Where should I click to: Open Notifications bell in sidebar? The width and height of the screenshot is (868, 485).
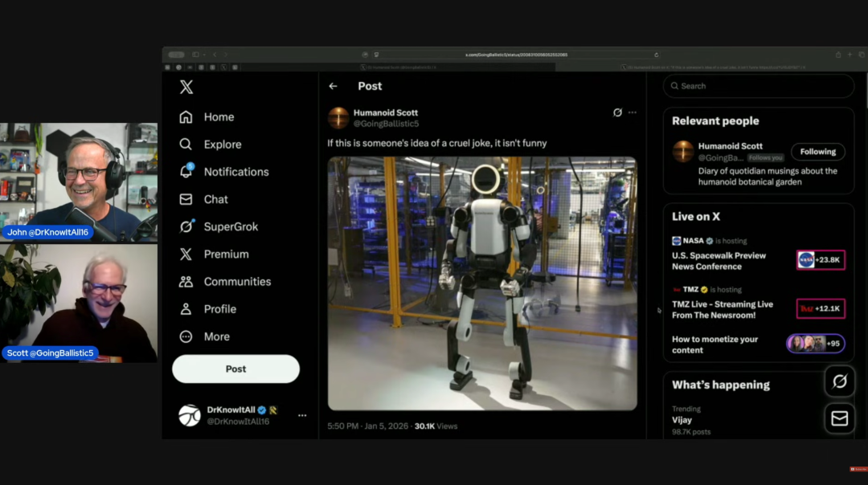click(186, 172)
